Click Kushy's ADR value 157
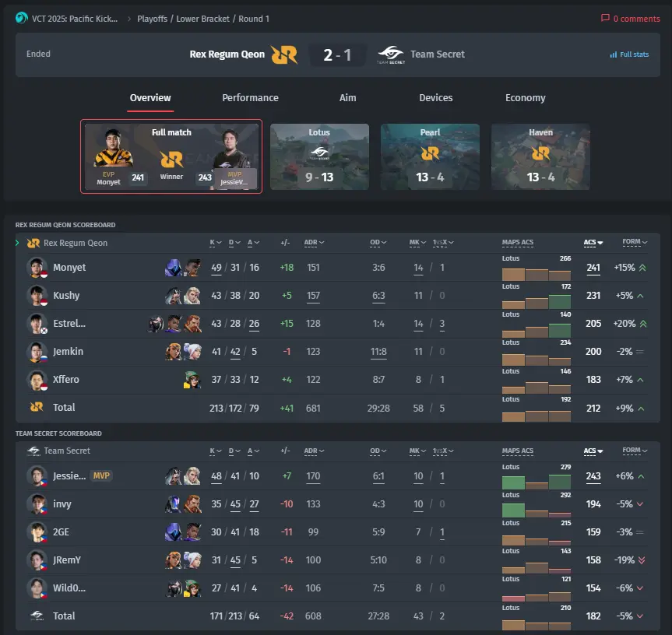Viewport: 672px width, 635px height. (313, 296)
